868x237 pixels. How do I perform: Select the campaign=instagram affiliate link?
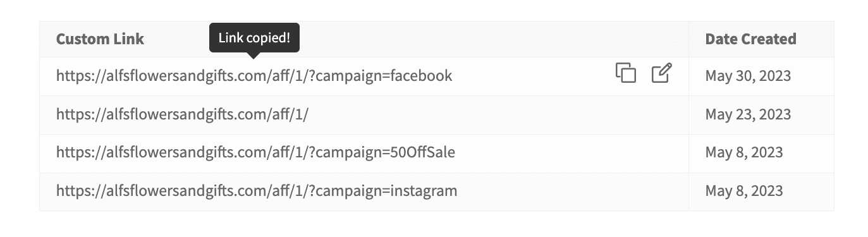coord(257,191)
